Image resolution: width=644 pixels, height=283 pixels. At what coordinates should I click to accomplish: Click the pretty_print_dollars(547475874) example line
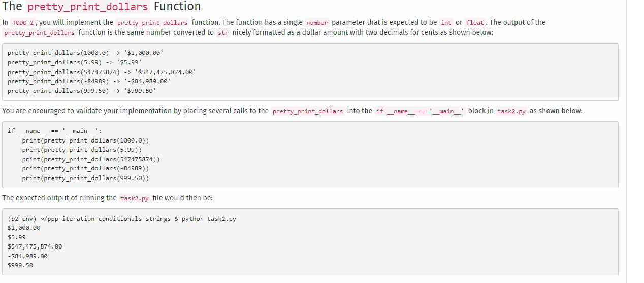102,72
